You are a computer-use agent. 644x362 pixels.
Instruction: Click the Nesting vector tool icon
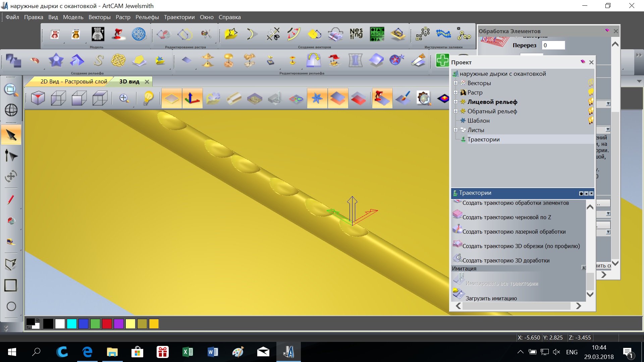[x=356, y=34]
